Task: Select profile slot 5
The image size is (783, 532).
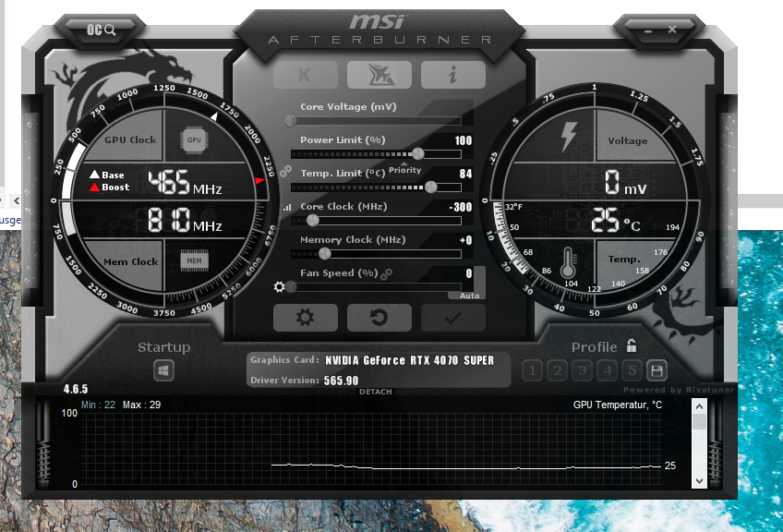Action: [632, 370]
